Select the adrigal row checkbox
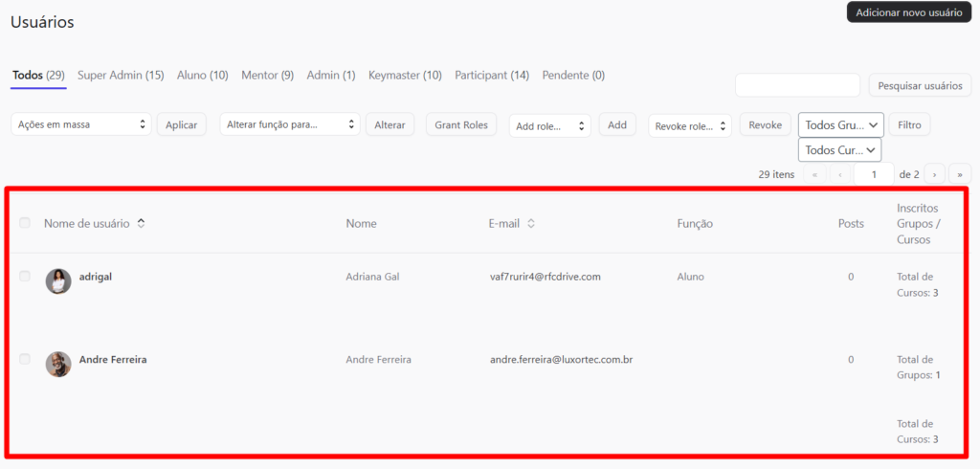This screenshot has height=469, width=980. coord(25,276)
